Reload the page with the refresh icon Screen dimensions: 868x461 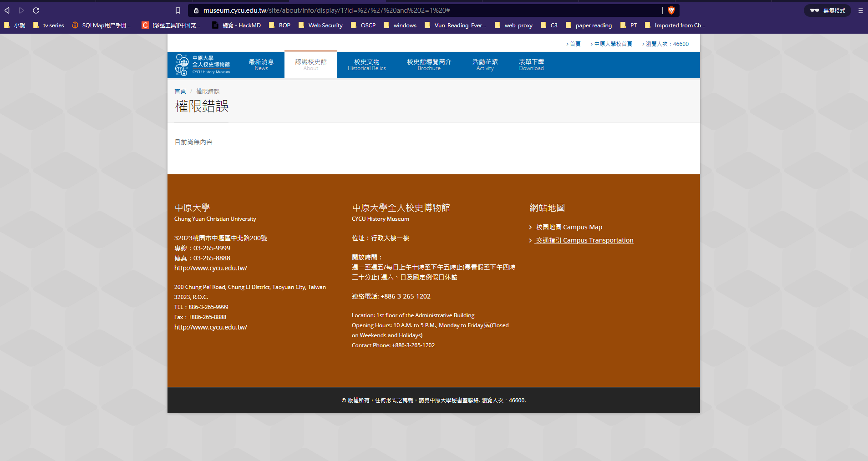(x=36, y=10)
